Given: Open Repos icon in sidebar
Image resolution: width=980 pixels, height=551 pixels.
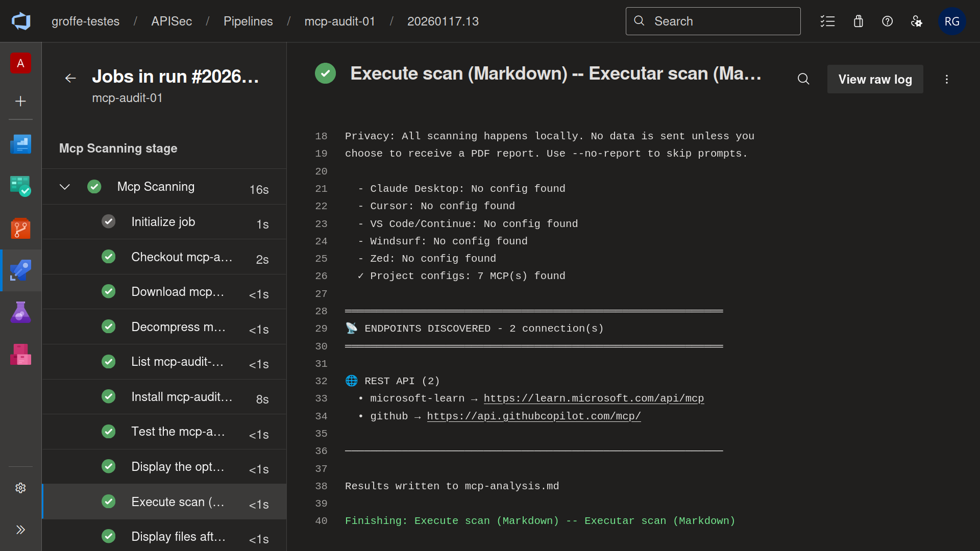Looking at the screenshot, I should [x=20, y=229].
